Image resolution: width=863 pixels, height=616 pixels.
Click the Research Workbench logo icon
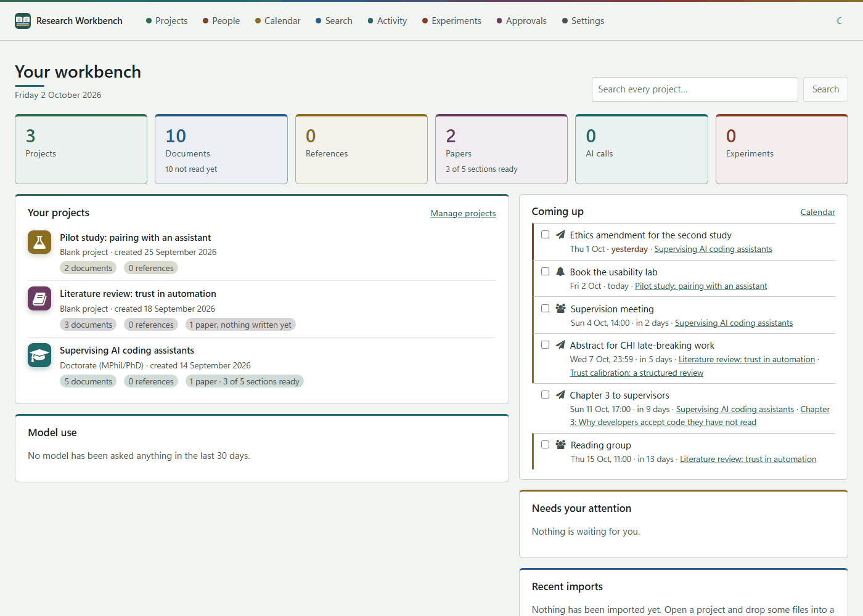click(x=23, y=21)
